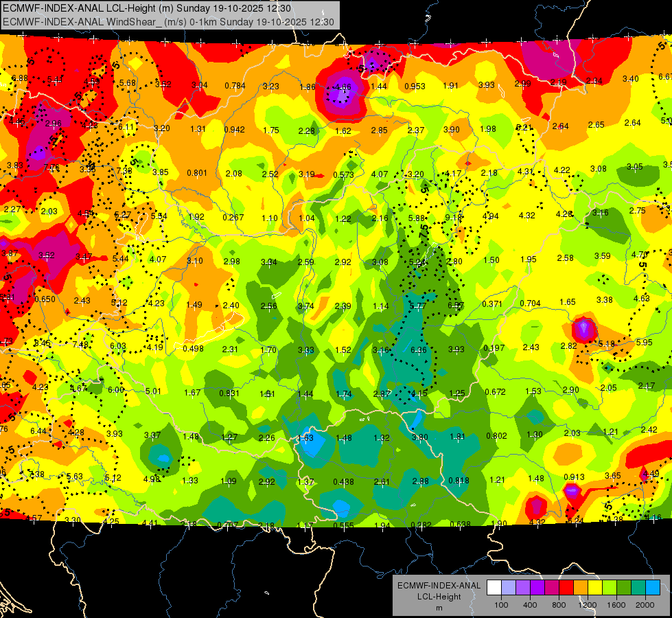The image size is (672, 618).
Task: Click the wind shear value 0.953
Action: click(415, 87)
